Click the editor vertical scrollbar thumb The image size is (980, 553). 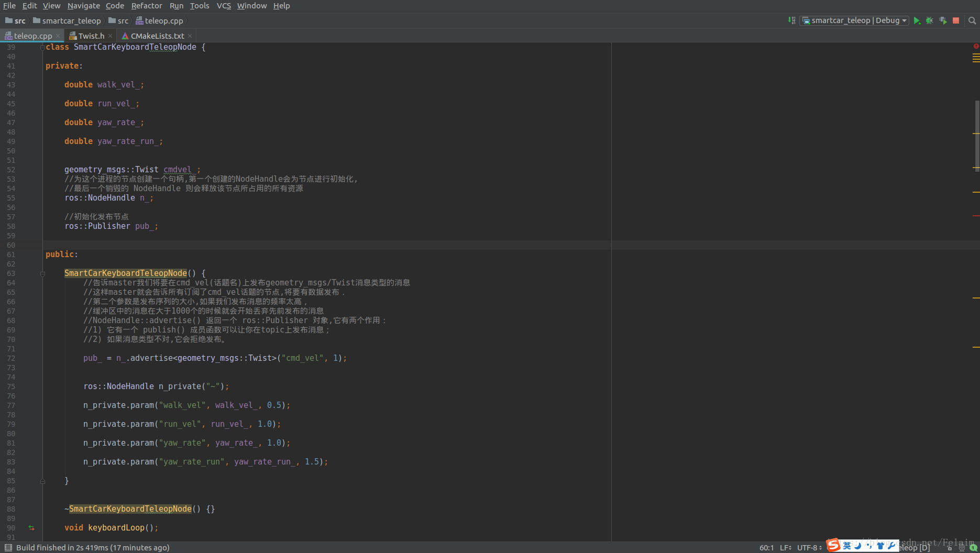(977, 135)
